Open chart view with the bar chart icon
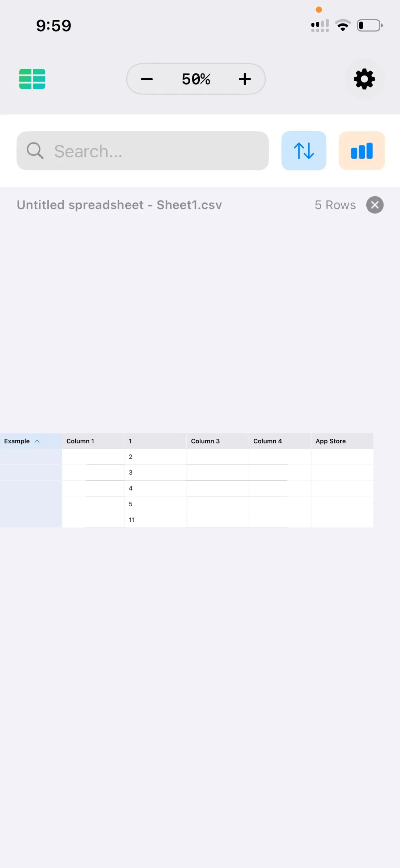400x868 pixels. tap(361, 151)
